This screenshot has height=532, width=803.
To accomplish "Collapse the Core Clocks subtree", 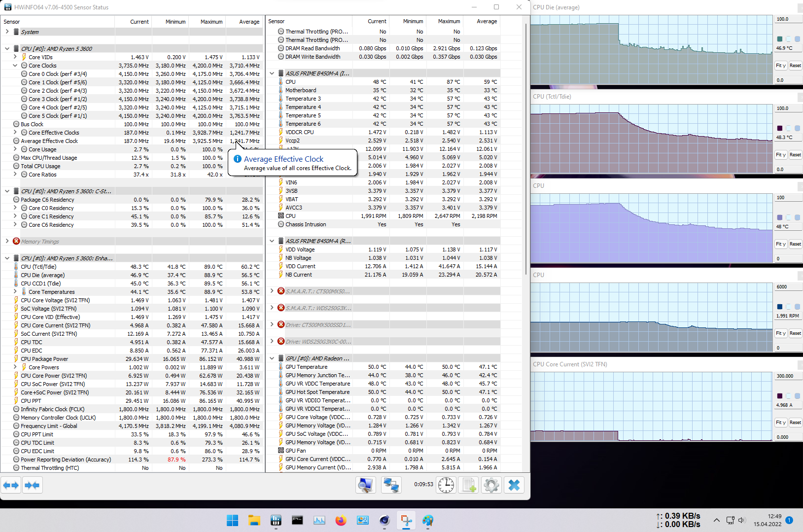I will click(x=15, y=66).
